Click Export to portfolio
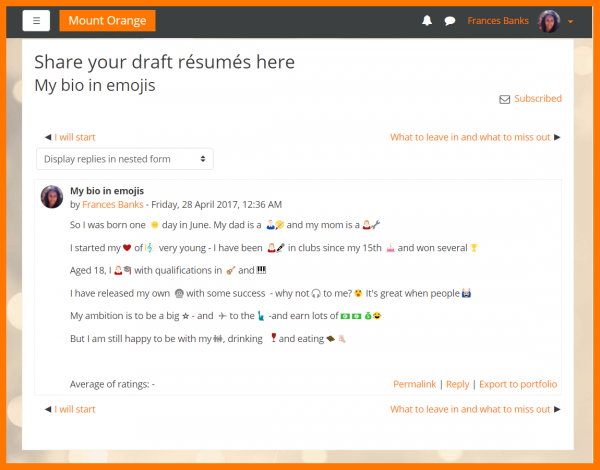The height and width of the screenshot is (470, 600). click(x=518, y=384)
